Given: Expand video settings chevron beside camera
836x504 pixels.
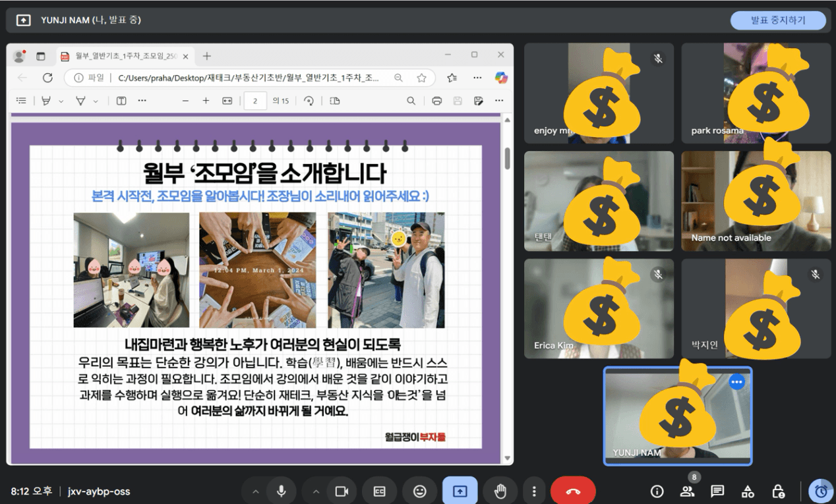Looking at the screenshot, I should [x=316, y=491].
